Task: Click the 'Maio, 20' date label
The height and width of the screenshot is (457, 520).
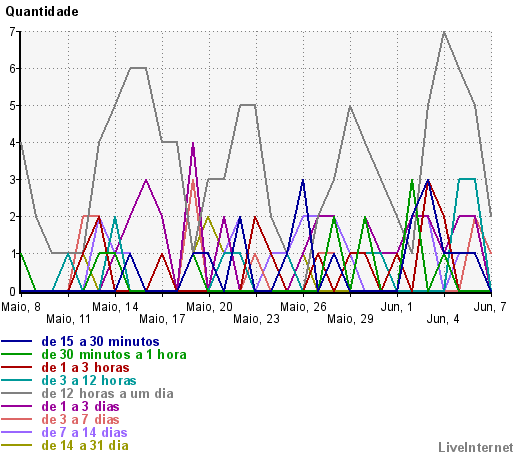Action: coord(209,307)
